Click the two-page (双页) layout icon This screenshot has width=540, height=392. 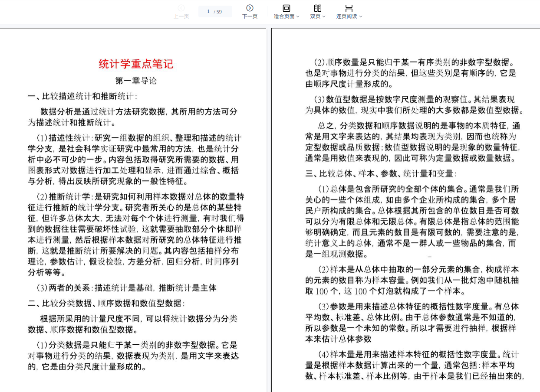pos(317,8)
